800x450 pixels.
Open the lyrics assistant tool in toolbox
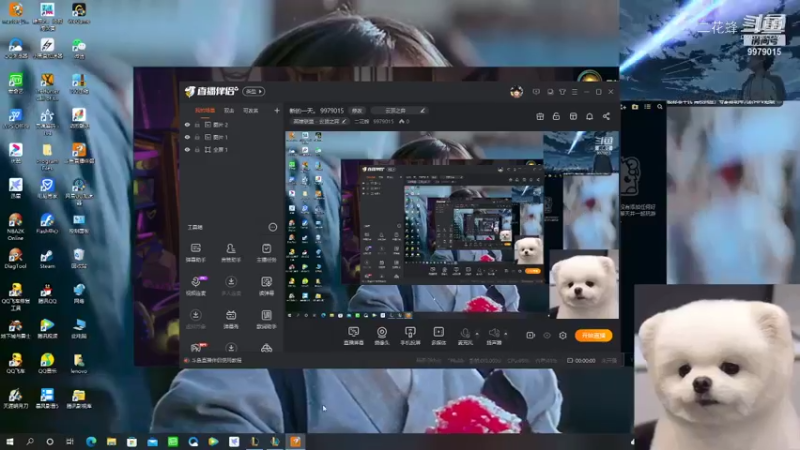point(266,319)
